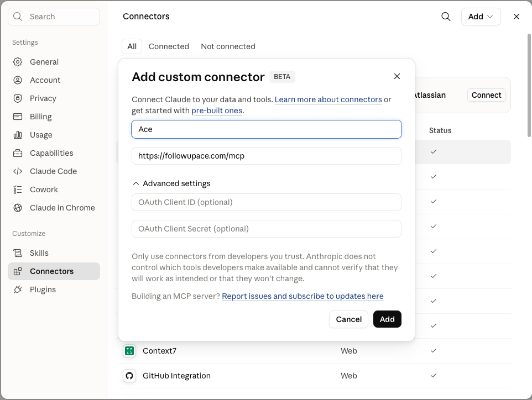The width and height of the screenshot is (532, 400).
Task: Click the Account person icon
Action: tap(18, 80)
